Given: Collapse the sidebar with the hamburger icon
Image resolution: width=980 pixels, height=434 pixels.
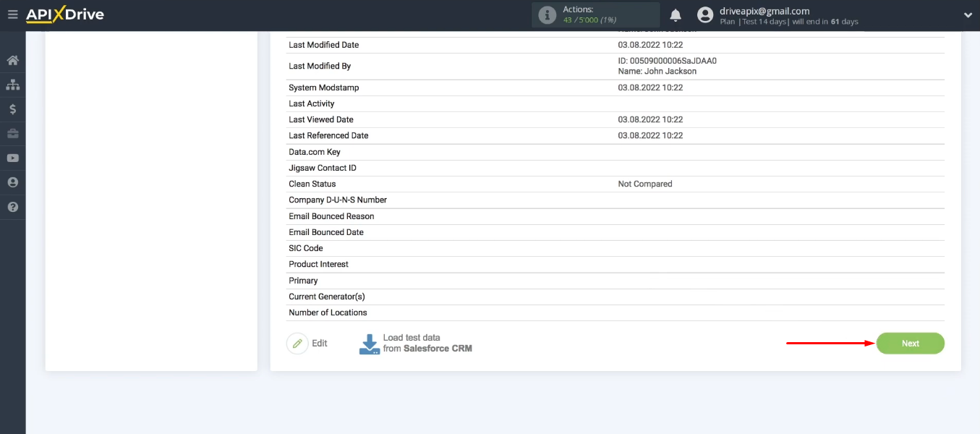Looking at the screenshot, I should 12,14.
